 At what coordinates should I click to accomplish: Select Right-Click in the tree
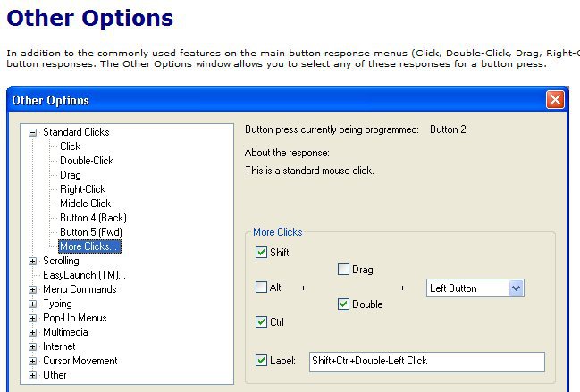(x=82, y=189)
